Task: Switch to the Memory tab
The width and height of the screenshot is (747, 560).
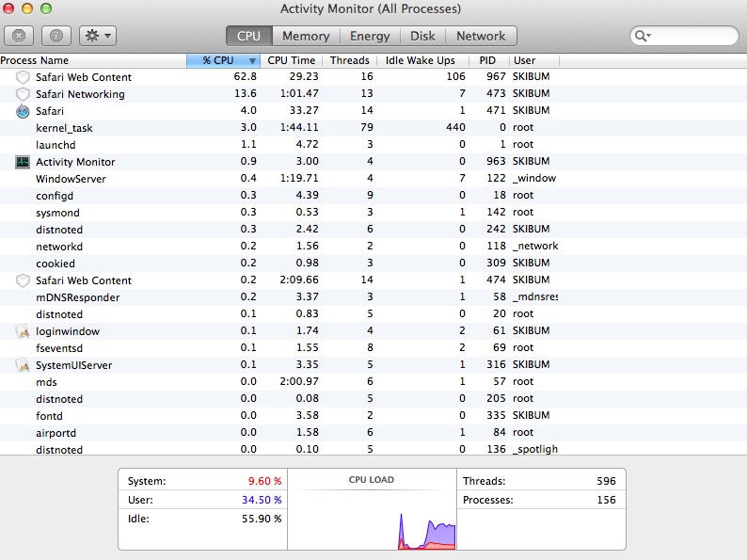Action: (x=306, y=36)
